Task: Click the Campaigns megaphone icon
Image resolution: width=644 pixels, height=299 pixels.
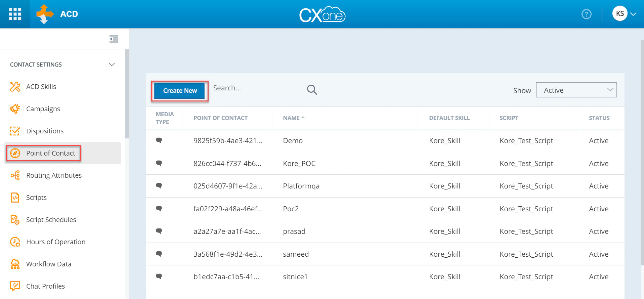Action: click(15, 109)
